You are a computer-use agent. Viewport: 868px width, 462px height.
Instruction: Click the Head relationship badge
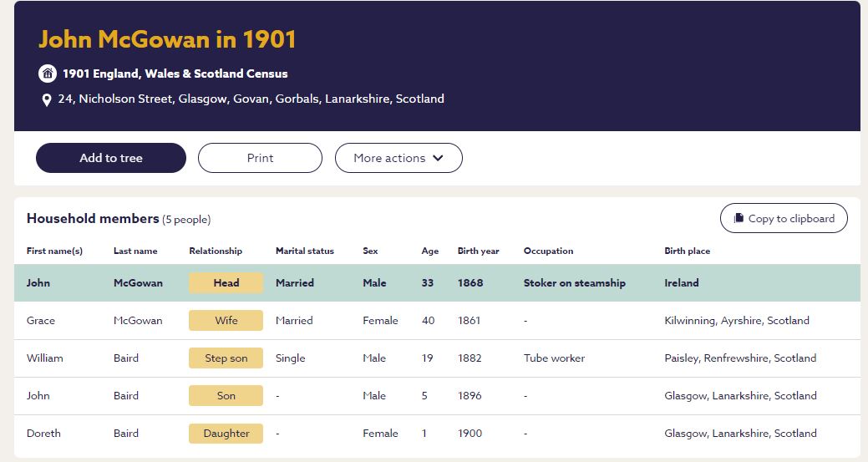226,283
